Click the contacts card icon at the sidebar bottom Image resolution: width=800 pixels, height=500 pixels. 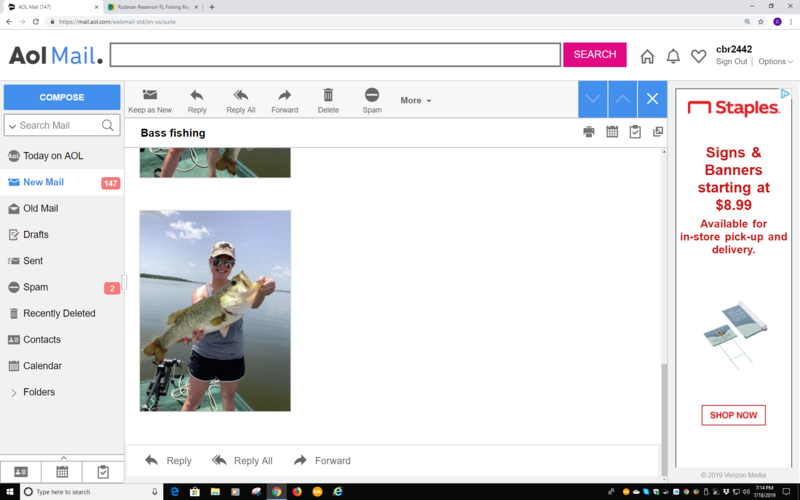tap(21, 472)
